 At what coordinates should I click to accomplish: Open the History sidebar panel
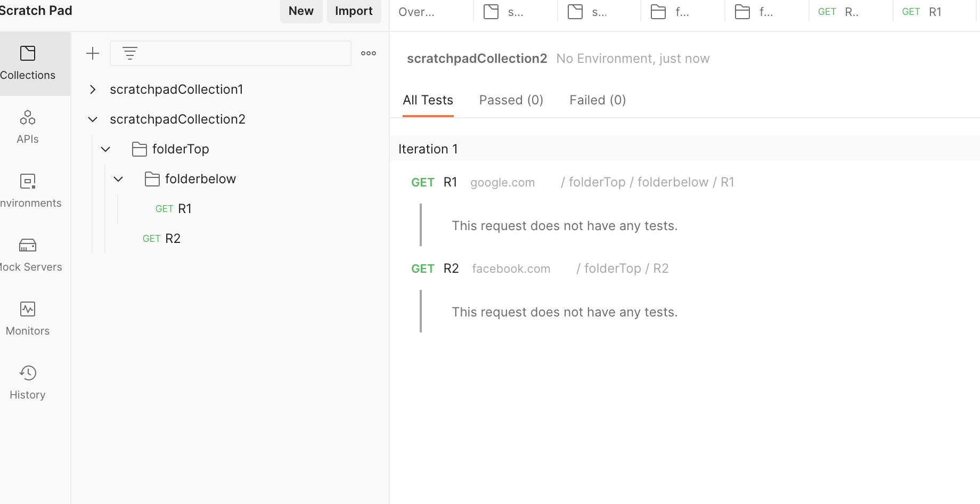pyautogui.click(x=27, y=382)
